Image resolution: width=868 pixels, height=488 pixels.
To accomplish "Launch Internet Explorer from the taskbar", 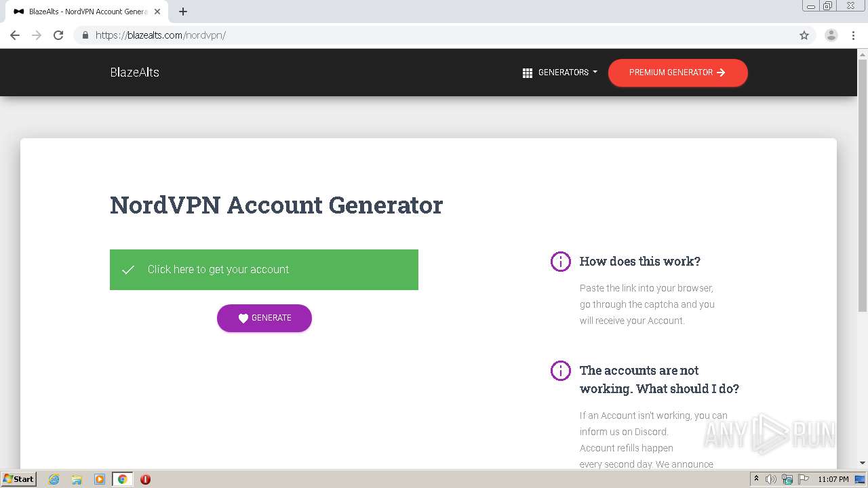I will point(54,479).
